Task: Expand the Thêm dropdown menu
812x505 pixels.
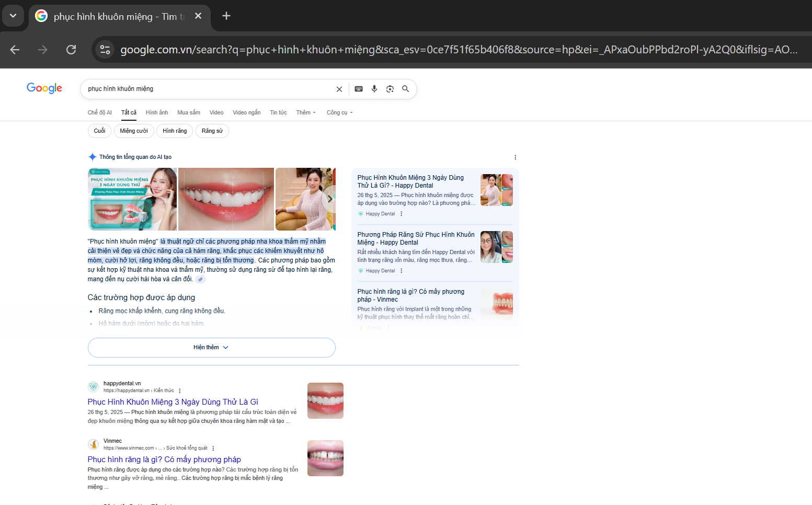Action: point(306,112)
